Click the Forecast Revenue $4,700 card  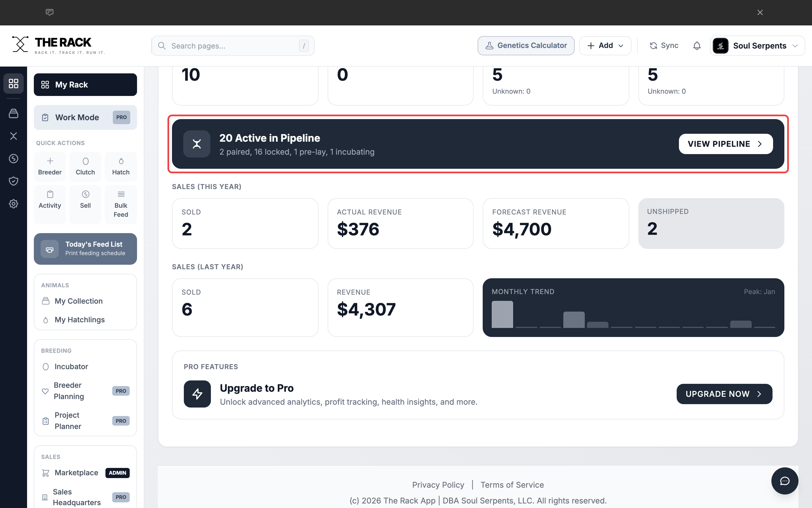[x=556, y=224]
